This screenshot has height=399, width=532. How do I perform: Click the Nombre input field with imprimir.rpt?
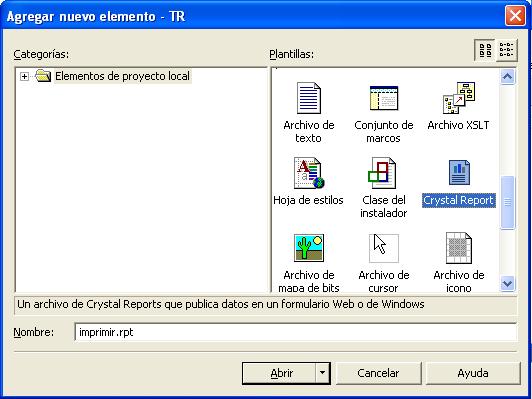(296, 332)
